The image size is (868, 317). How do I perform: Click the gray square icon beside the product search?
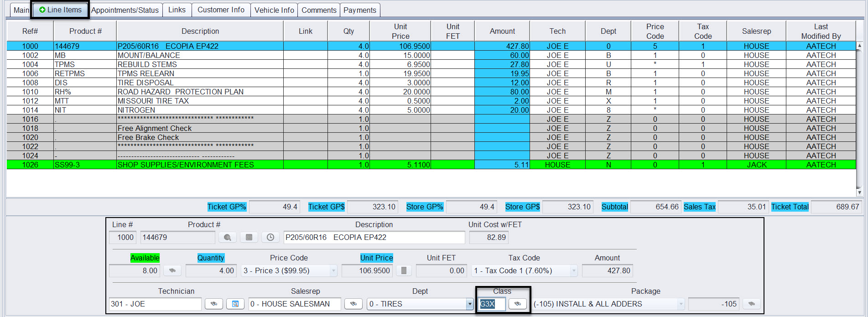(x=249, y=237)
